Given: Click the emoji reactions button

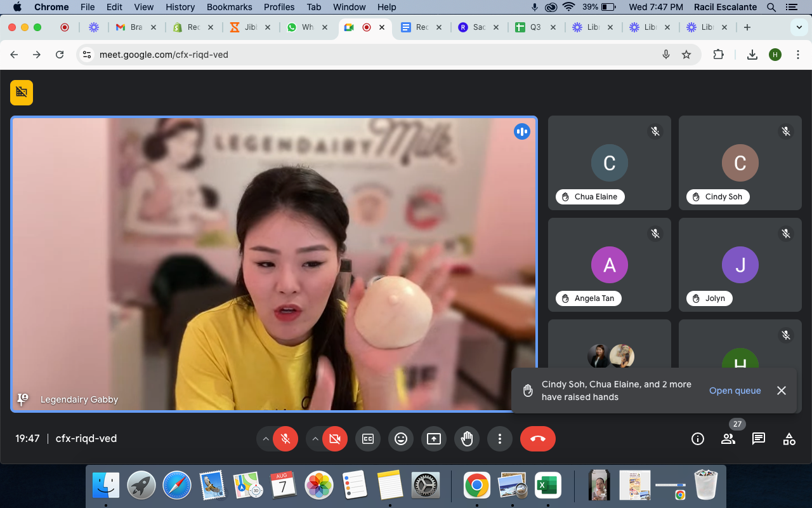Looking at the screenshot, I should [401, 439].
